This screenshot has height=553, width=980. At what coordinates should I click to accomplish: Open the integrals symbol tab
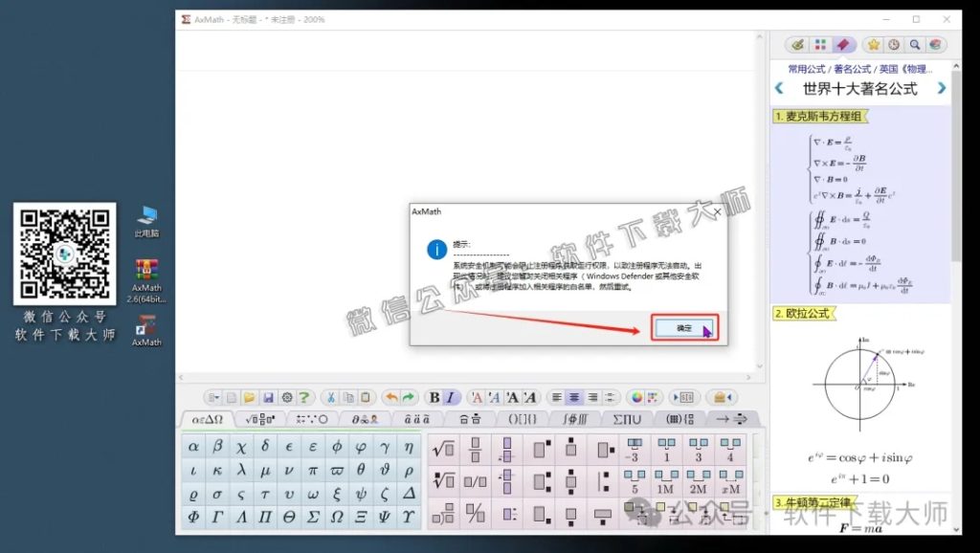574,419
